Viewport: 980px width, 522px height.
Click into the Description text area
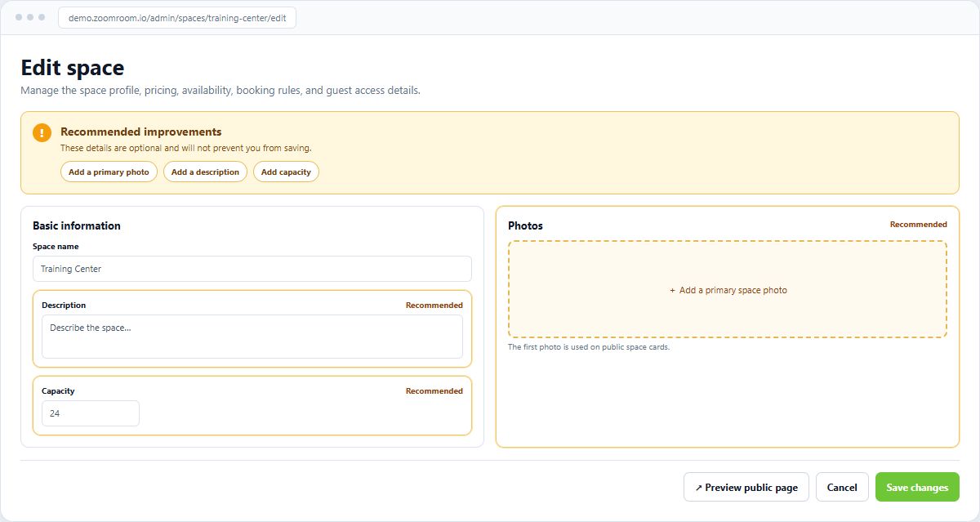[x=252, y=337]
